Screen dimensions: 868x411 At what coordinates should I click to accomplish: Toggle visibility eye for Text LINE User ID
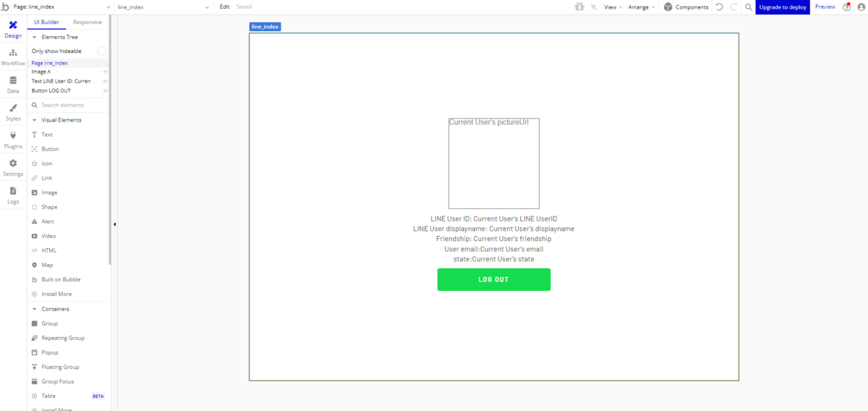coord(105,81)
